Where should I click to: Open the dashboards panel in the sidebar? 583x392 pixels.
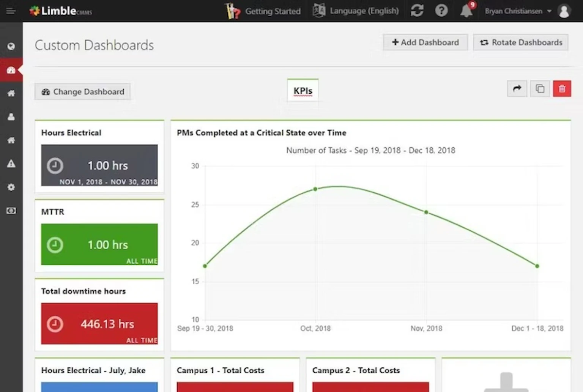tap(11, 70)
